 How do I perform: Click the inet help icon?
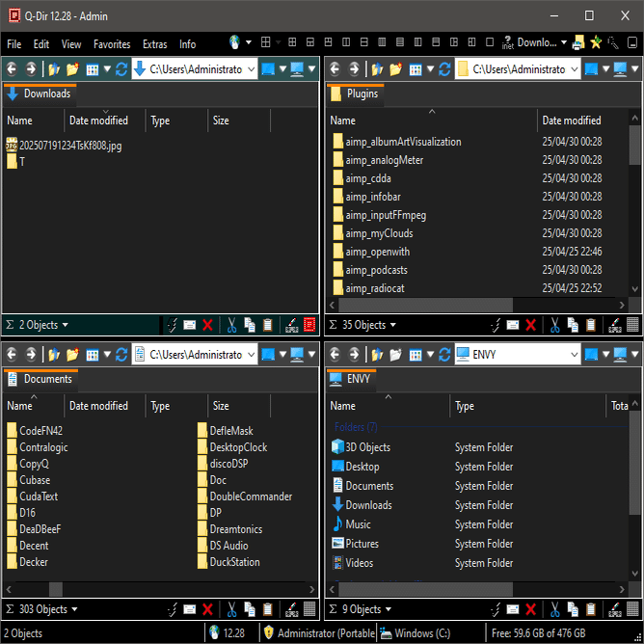pyautogui.click(x=508, y=42)
